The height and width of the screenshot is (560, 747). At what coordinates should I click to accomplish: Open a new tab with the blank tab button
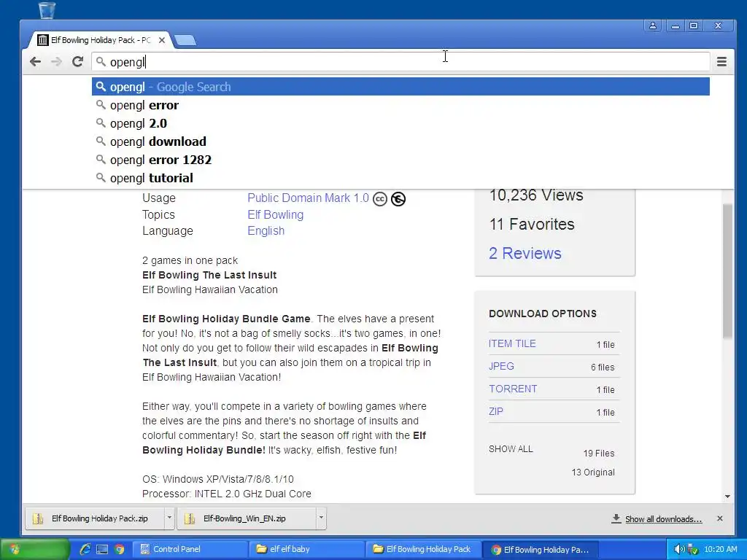(x=185, y=41)
